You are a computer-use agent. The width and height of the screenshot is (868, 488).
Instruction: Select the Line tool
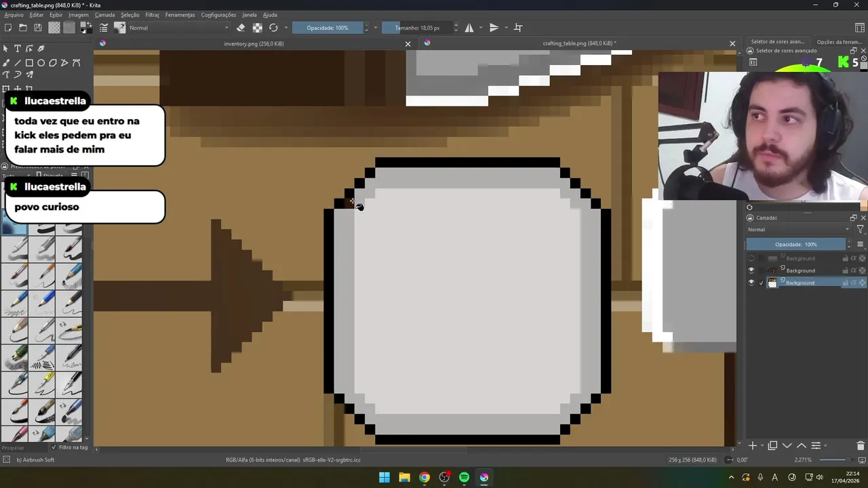point(18,63)
